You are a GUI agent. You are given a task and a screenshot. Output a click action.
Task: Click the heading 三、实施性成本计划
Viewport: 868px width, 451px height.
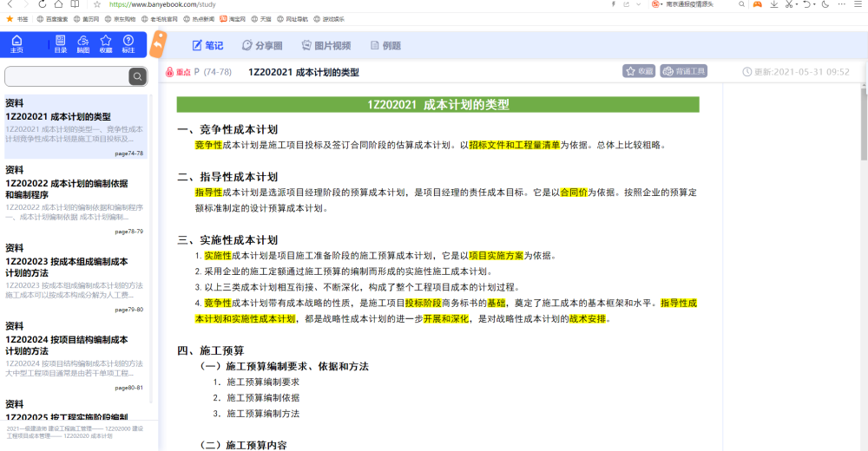pyautogui.click(x=227, y=240)
